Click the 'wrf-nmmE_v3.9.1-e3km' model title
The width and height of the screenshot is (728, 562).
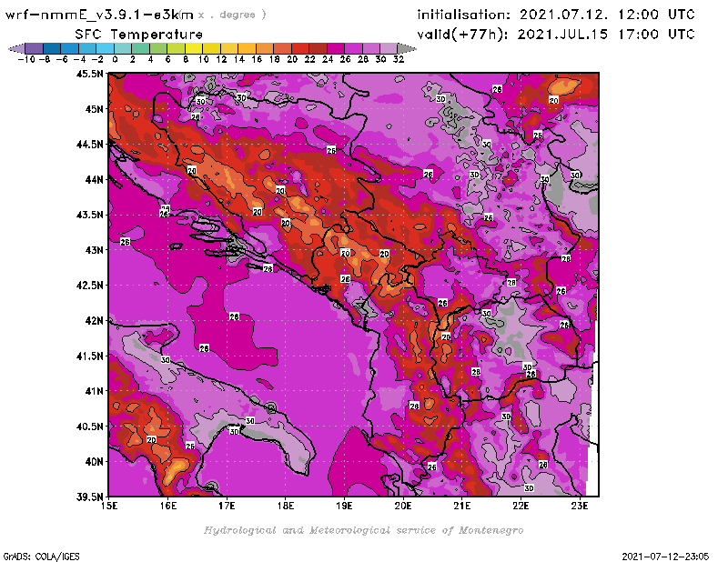tap(99, 15)
